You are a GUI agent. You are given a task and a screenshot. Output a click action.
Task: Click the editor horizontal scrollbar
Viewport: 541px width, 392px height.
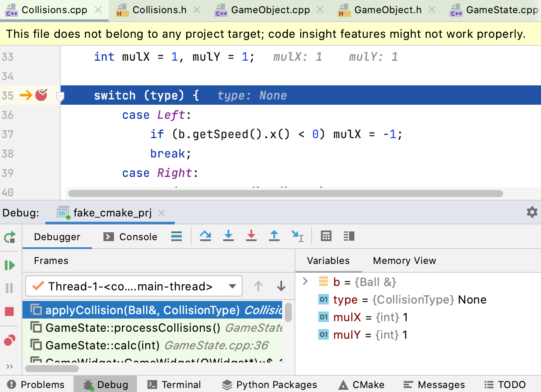pyautogui.click(x=285, y=194)
